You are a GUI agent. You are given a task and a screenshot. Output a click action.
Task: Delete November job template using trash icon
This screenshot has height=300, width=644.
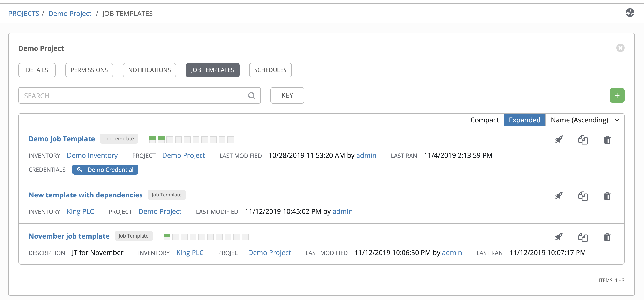point(607,237)
